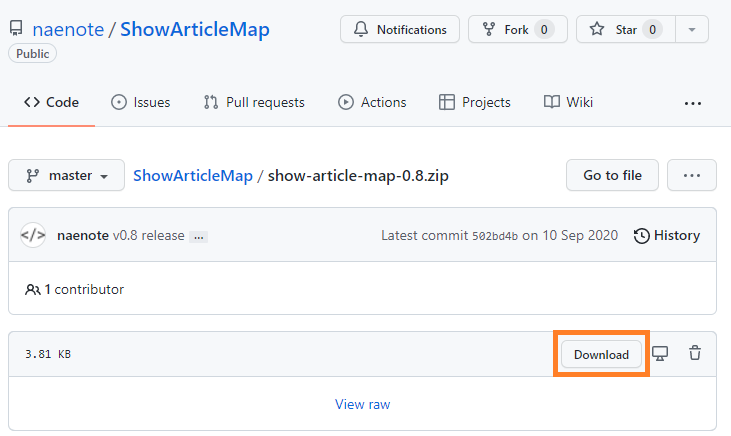Go to the Actions tab

coord(372,102)
